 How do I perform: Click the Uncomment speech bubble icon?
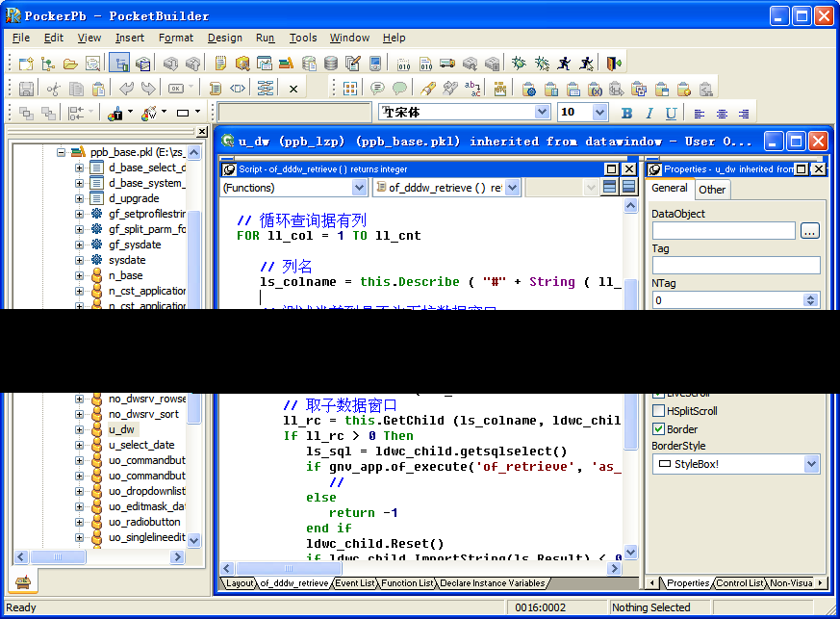pos(399,89)
